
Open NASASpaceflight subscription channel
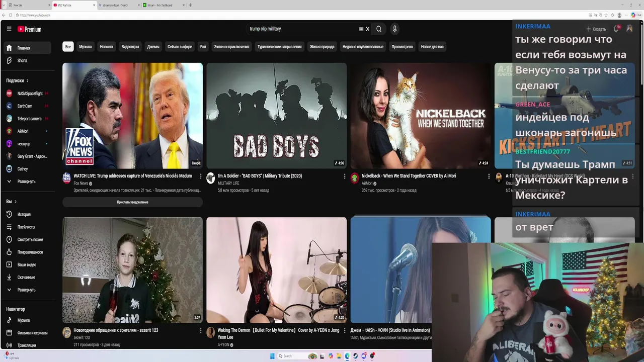(26, 94)
